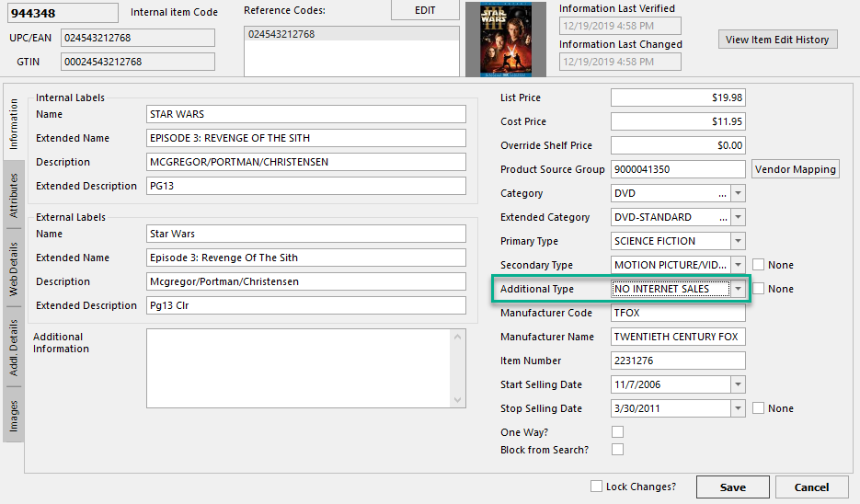The height and width of the screenshot is (504, 860).
Task: Switch to the Information tab
Action: (x=14, y=124)
